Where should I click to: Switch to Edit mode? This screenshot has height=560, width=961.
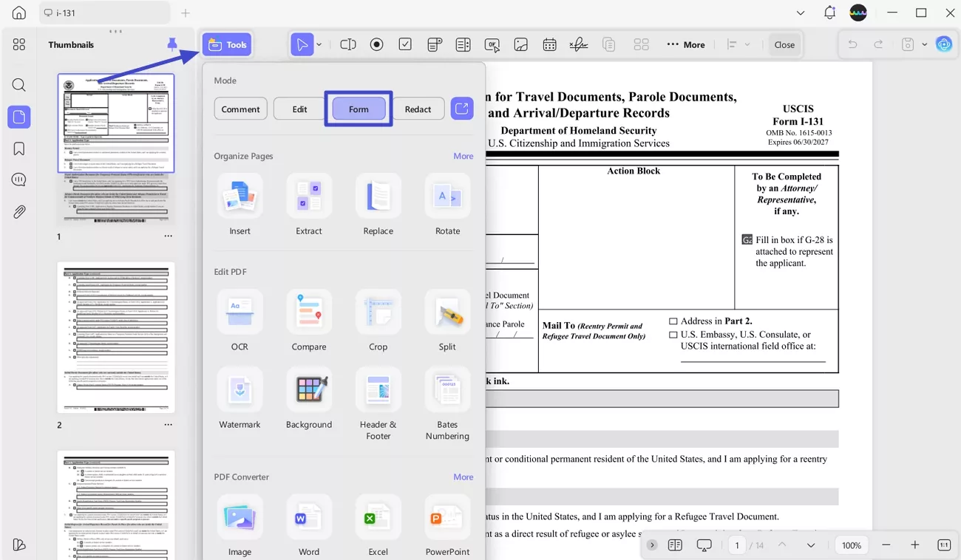299,109
